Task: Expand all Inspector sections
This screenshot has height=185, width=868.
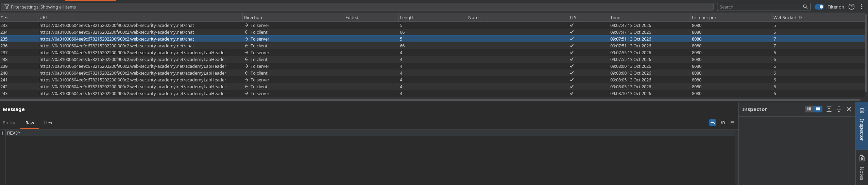Action: click(x=829, y=109)
